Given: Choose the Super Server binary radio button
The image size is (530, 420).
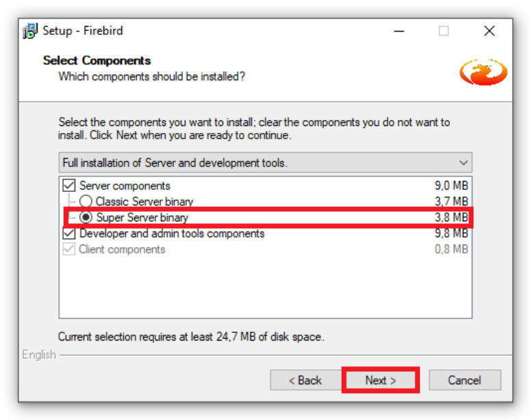Looking at the screenshot, I should click(x=86, y=218).
